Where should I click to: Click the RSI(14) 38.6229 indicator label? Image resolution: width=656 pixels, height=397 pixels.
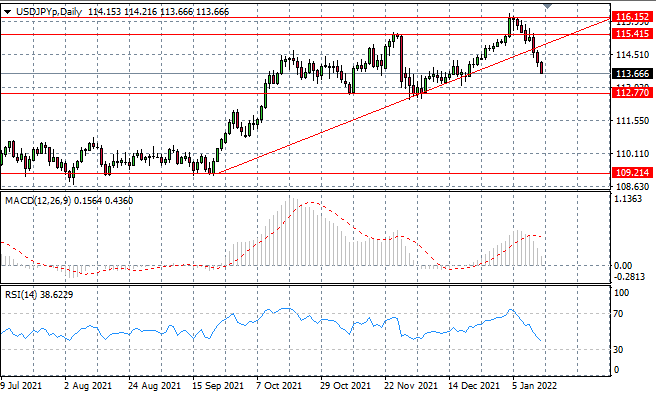pyautogui.click(x=39, y=295)
